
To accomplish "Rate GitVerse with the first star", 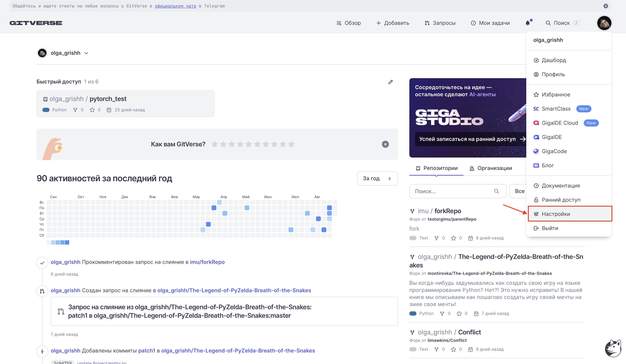I will click(215, 144).
